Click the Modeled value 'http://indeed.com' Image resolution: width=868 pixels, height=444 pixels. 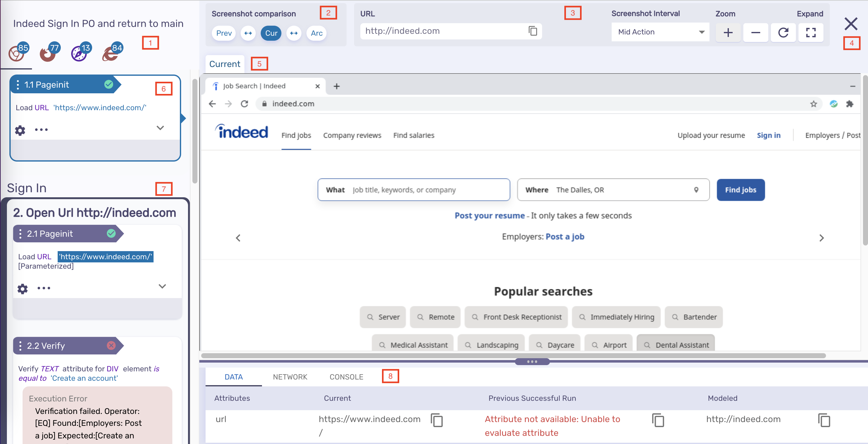tap(743, 420)
